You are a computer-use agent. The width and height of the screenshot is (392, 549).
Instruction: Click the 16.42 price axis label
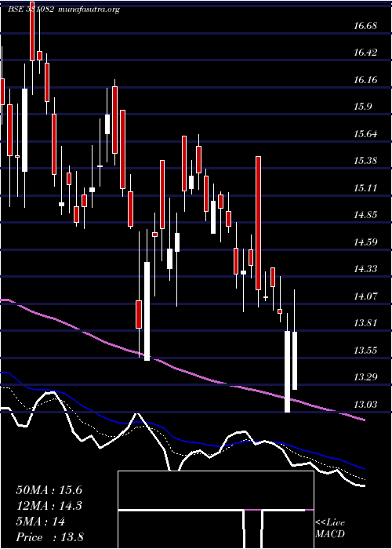(x=365, y=53)
